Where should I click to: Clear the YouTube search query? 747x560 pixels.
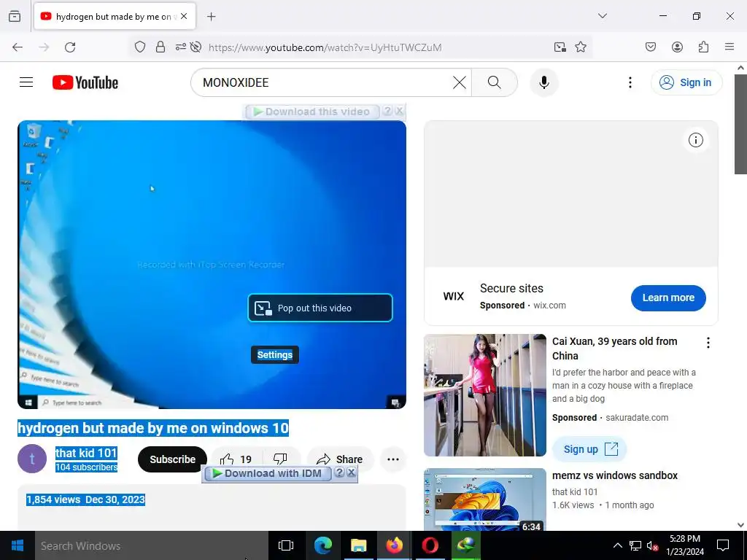coord(460,82)
